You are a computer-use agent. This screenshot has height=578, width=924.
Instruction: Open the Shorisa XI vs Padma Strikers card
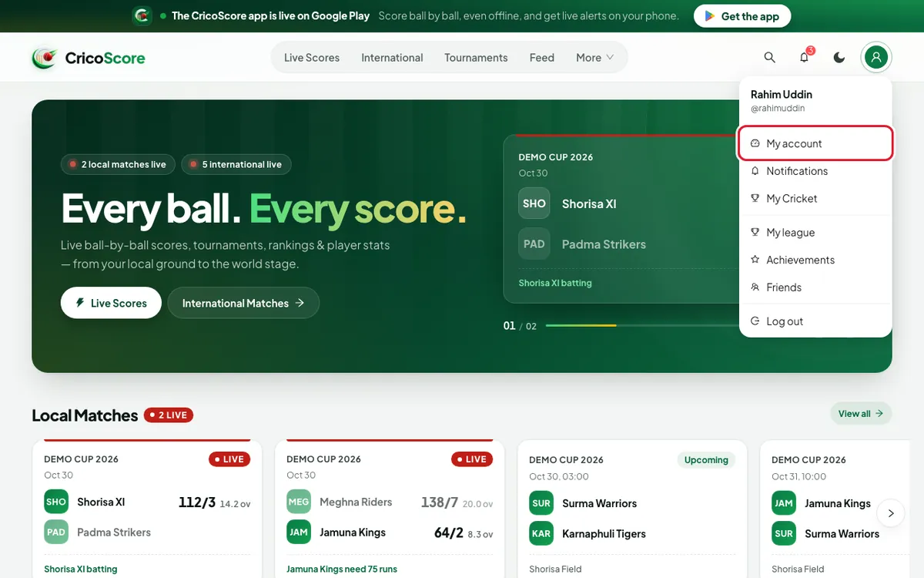(147, 509)
